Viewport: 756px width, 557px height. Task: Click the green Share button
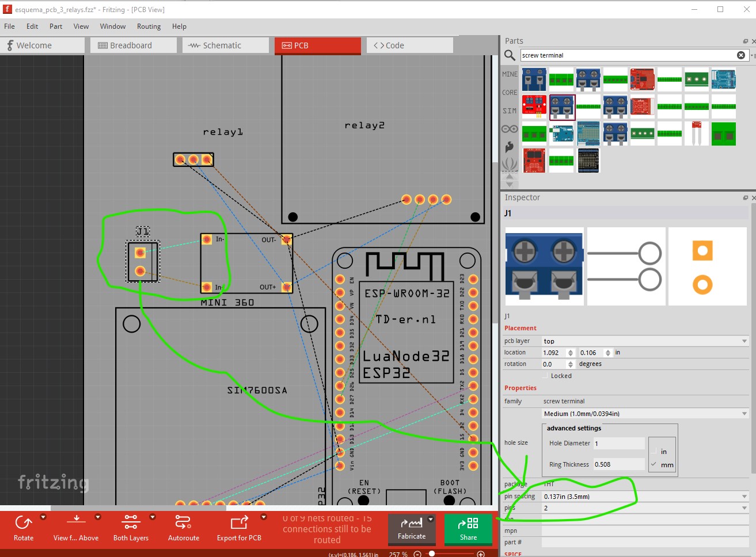468,529
